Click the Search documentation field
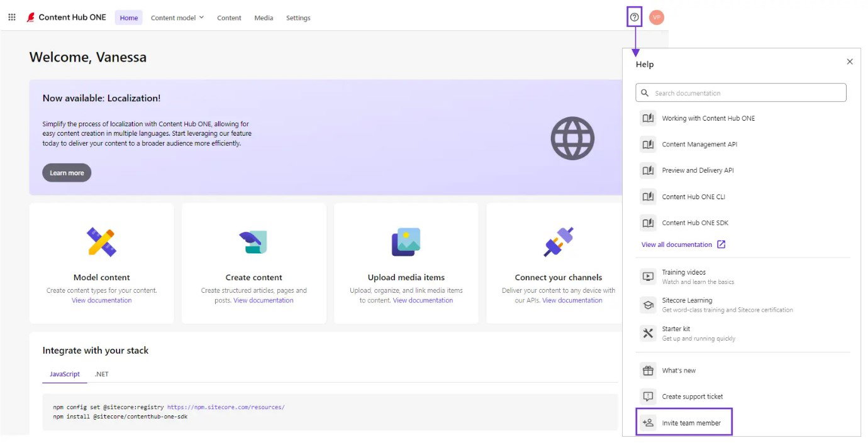868x443 pixels. tap(741, 93)
